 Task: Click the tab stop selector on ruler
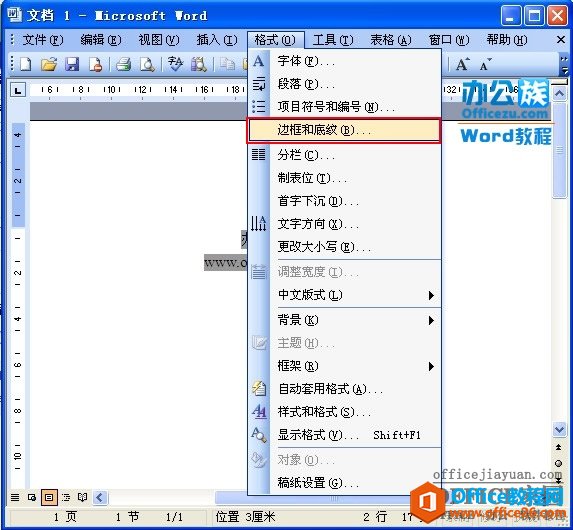click(18, 89)
